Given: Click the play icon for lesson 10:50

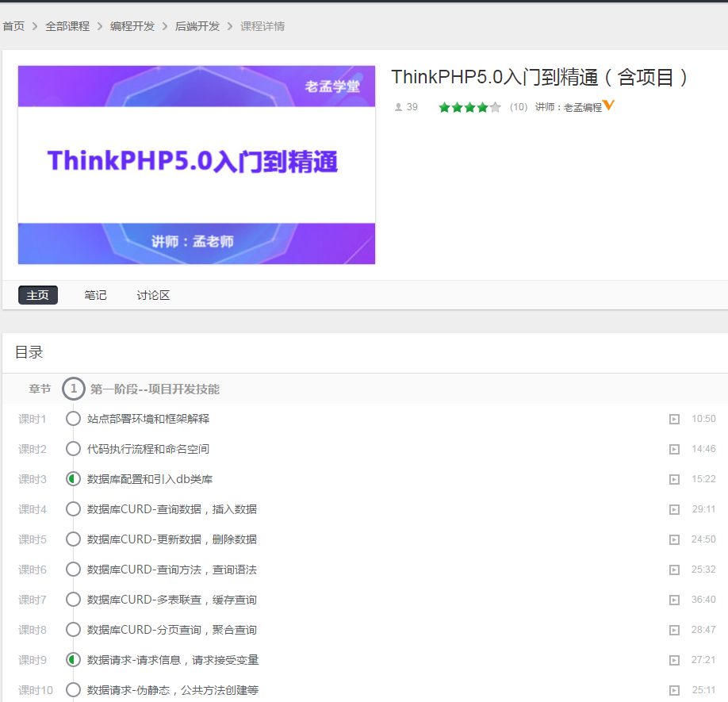Looking at the screenshot, I should (674, 420).
